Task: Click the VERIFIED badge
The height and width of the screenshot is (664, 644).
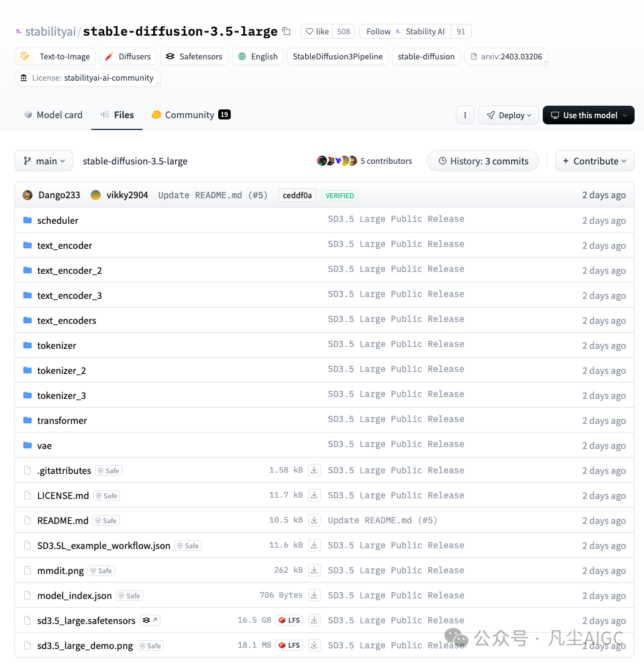Action: coord(340,196)
